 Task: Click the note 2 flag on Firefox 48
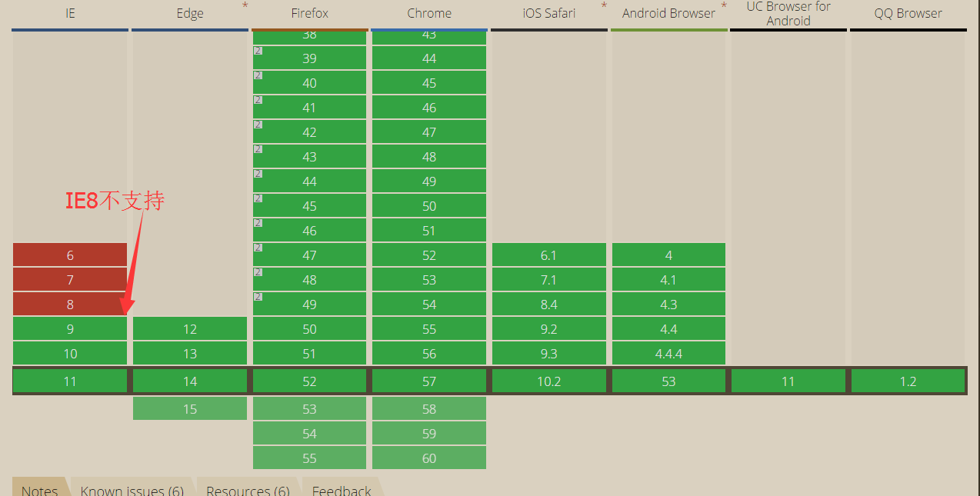coord(258,272)
